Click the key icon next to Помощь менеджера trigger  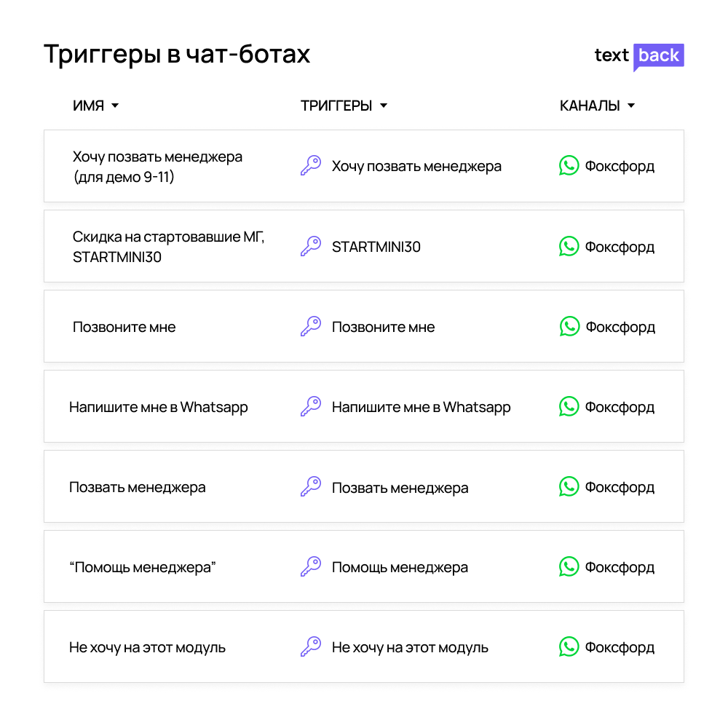[x=311, y=566]
